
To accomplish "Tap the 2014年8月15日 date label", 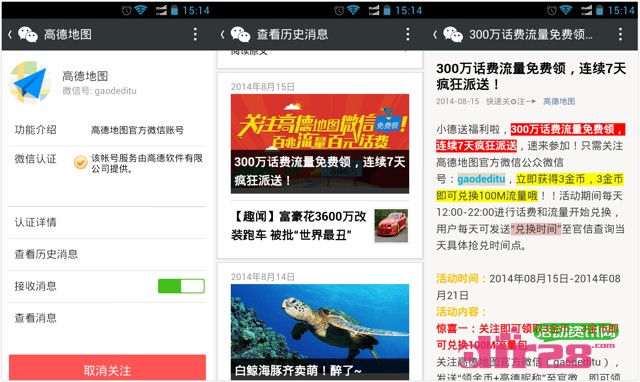I will coord(263,87).
